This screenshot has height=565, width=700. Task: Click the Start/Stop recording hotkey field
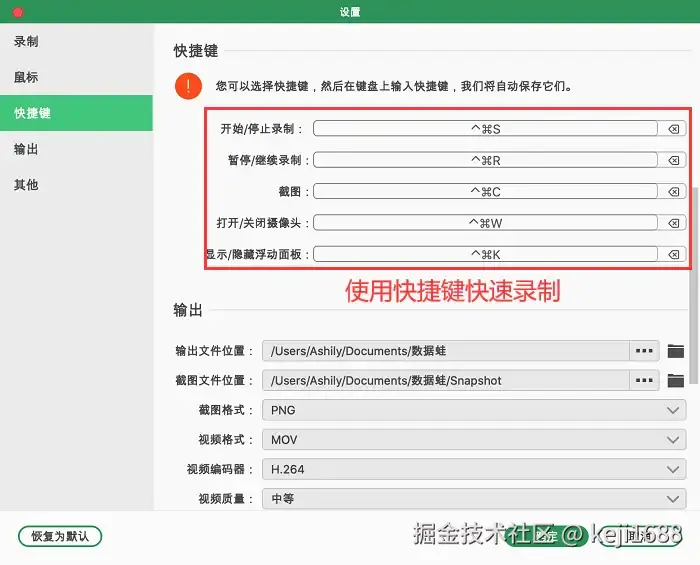pyautogui.click(x=485, y=129)
